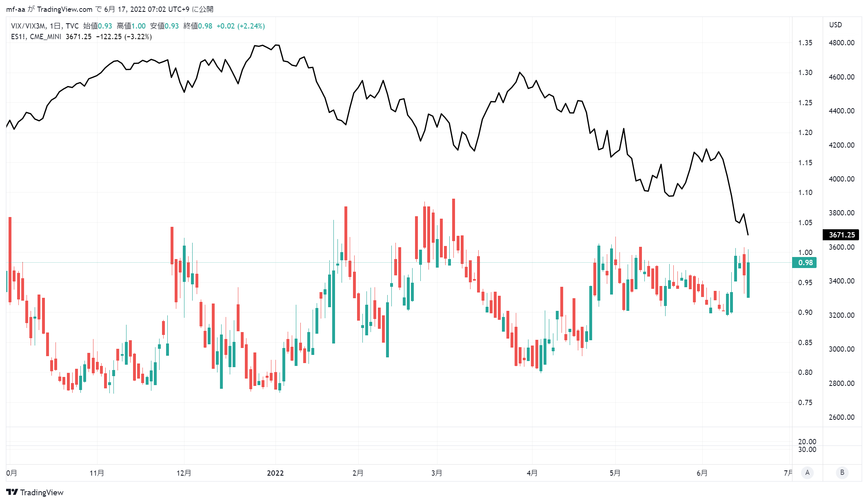Click the 始値0.93 open value in legend

coord(98,26)
